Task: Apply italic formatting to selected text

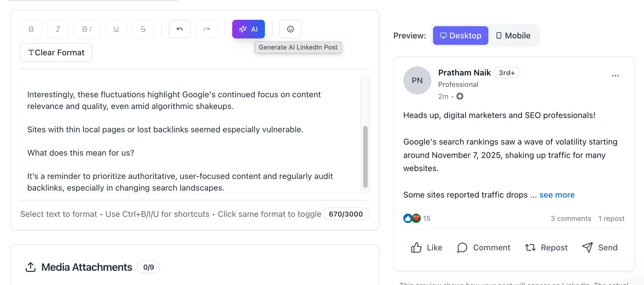Action: 58,29
